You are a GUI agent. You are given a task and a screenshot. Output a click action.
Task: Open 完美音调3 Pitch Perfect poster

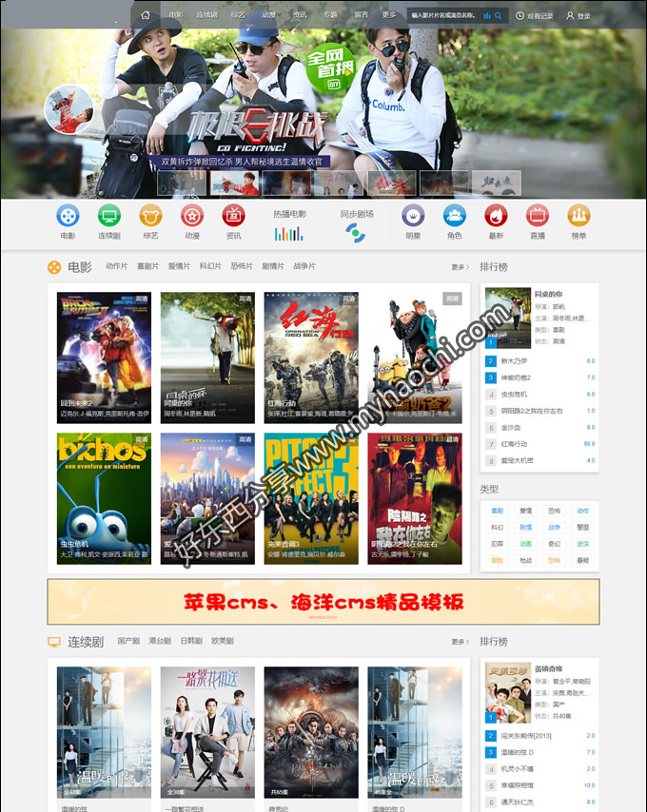311,498
